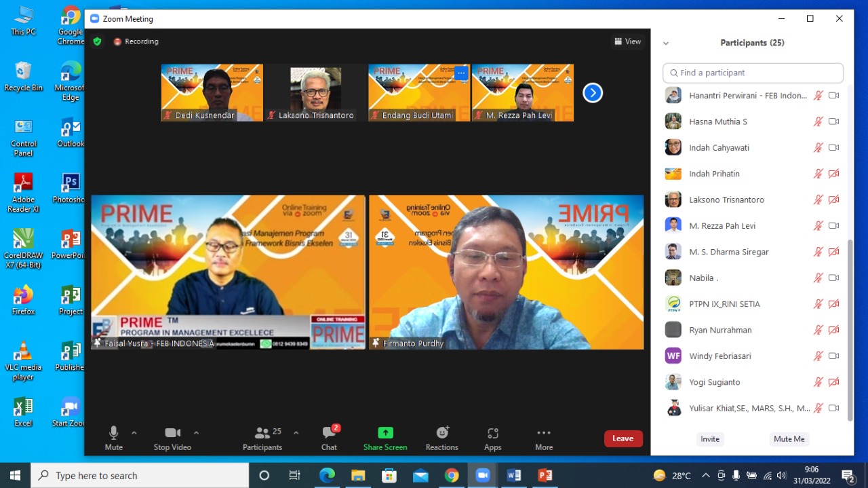Select Laksono Trisnantoro video thumbnail
Viewport: 868px width, 488px height.
(x=315, y=93)
